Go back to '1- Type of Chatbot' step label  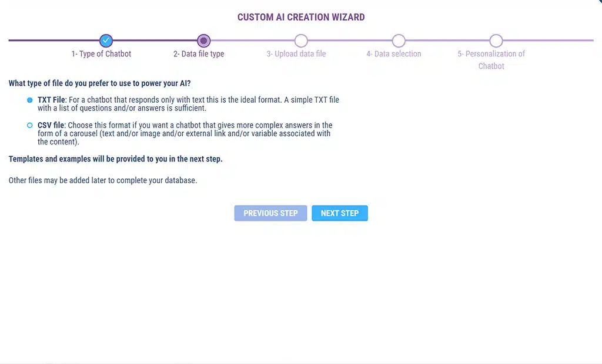101,54
